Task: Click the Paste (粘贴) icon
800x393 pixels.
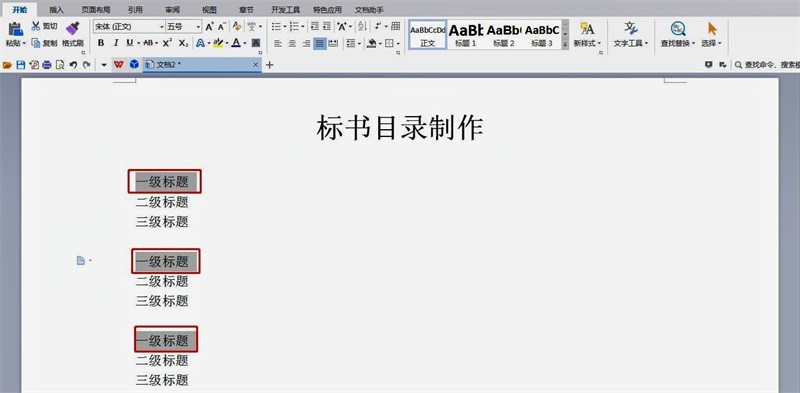Action: tap(16, 29)
